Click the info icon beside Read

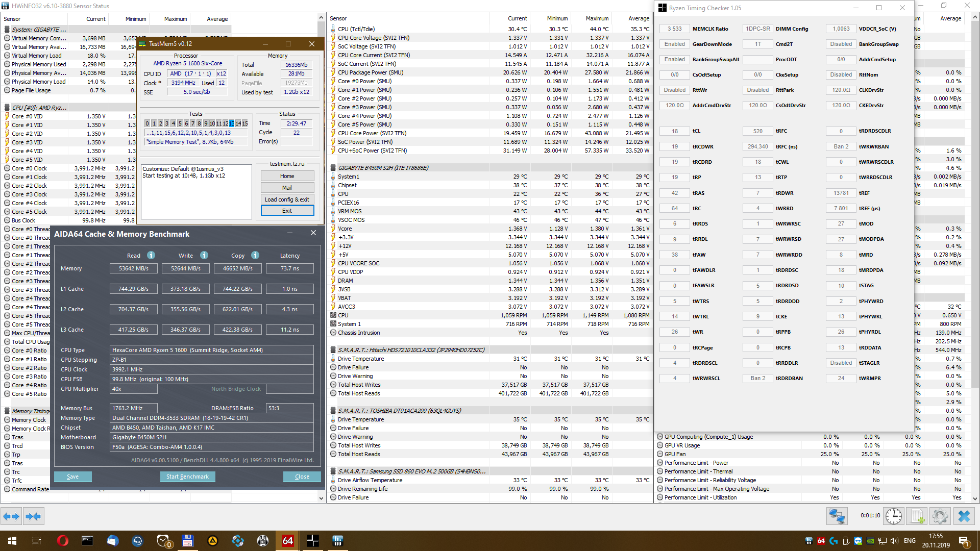point(151,256)
